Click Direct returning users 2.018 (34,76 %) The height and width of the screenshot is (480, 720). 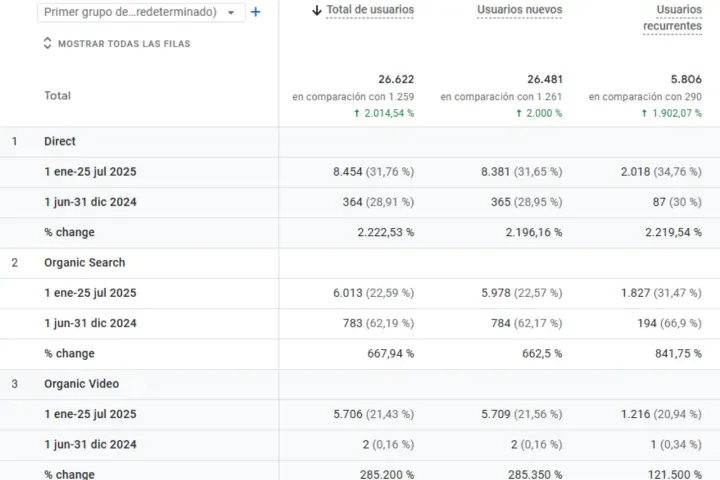coord(661,172)
